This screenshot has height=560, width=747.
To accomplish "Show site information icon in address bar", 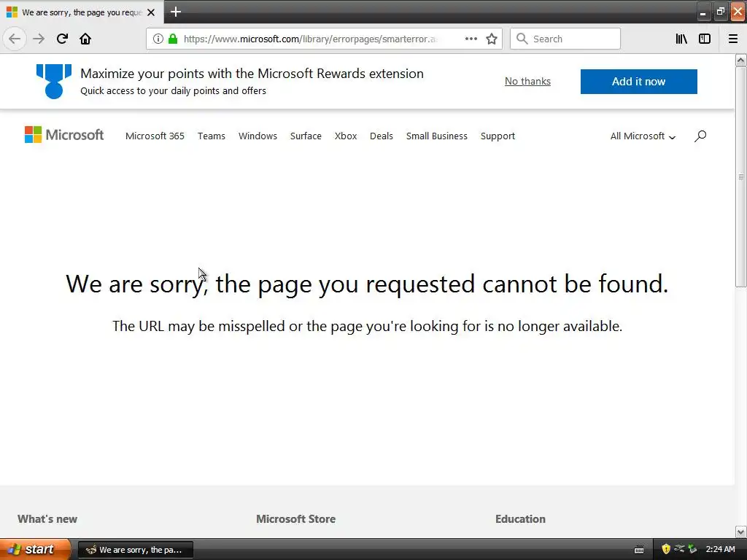I will tap(158, 39).
